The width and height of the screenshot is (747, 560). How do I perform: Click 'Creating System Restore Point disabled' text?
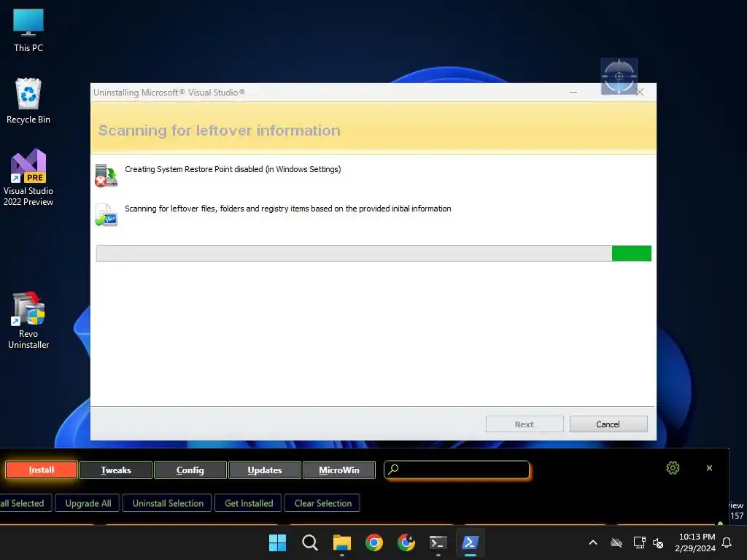tap(233, 169)
